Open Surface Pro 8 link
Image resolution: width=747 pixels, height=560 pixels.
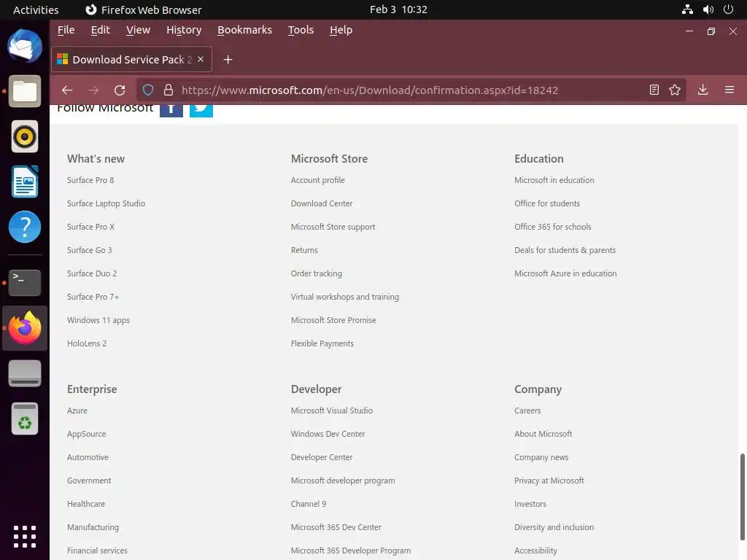pos(90,180)
